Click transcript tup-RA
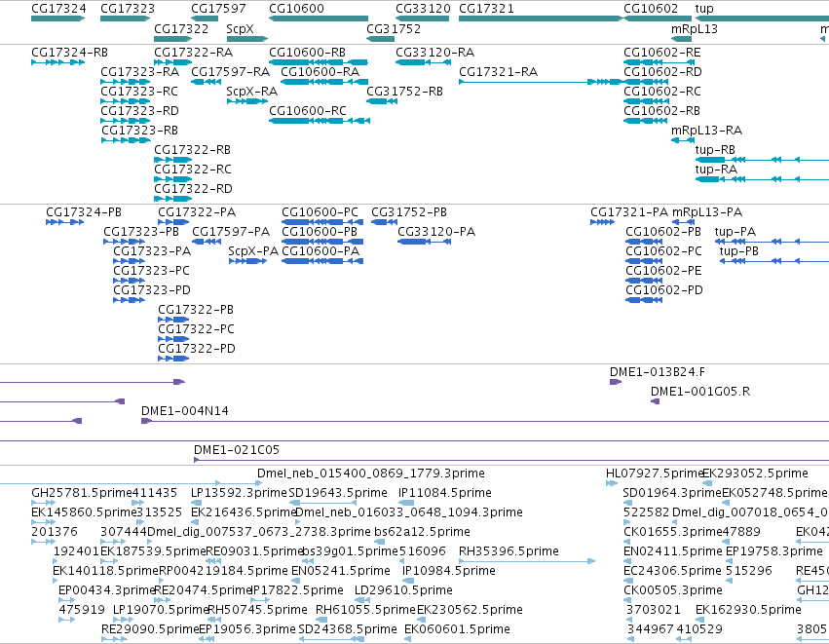The height and width of the screenshot is (644, 829). pos(762,179)
